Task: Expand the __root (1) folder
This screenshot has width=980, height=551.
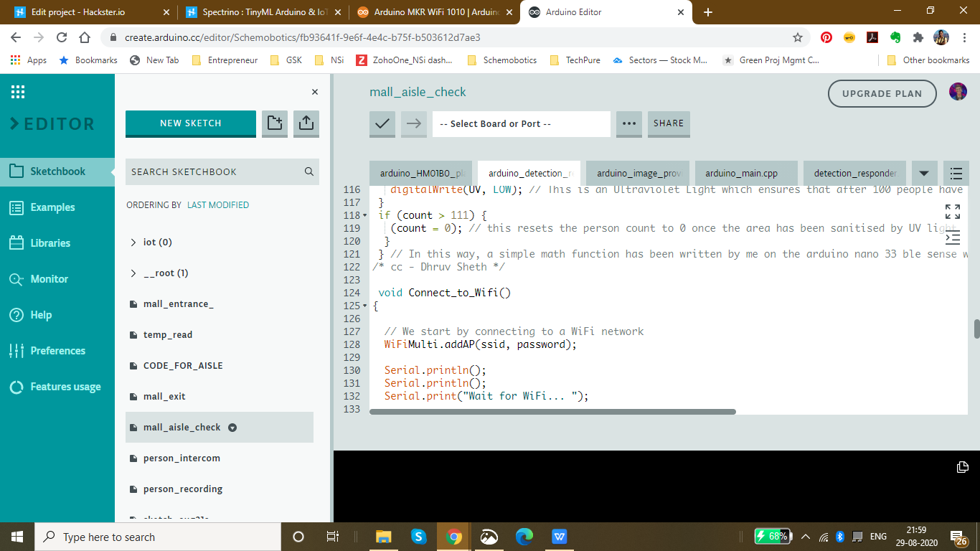Action: [x=133, y=273]
